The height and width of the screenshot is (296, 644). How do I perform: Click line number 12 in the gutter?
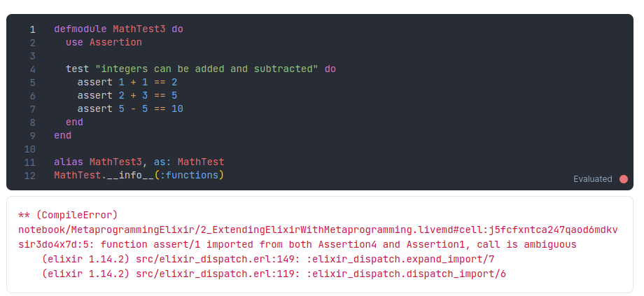click(x=30, y=176)
